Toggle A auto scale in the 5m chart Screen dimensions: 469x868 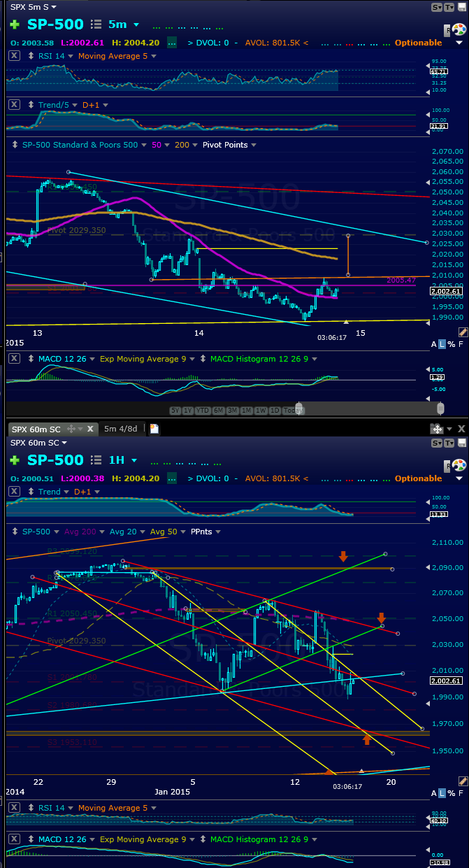[x=434, y=343]
